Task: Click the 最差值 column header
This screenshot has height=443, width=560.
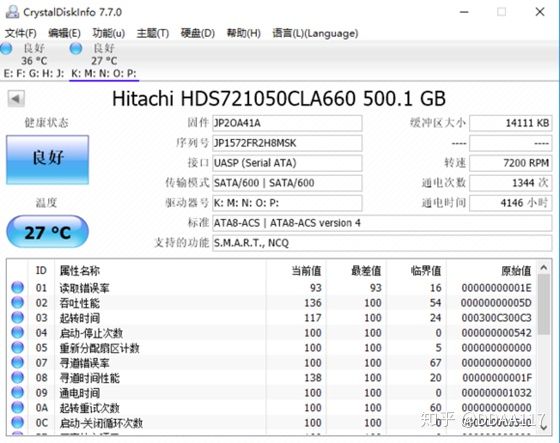Action: point(356,270)
